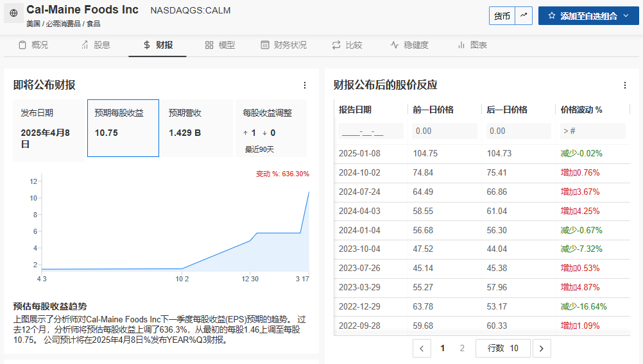
Task: Open the 概况 overview tab
Action: [33, 45]
